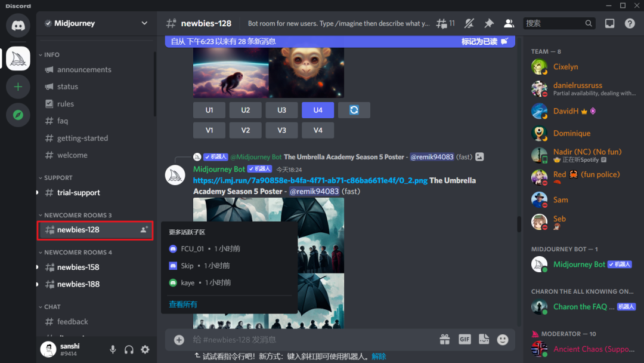
Task: Open the GIF picker
Action: 465,339
